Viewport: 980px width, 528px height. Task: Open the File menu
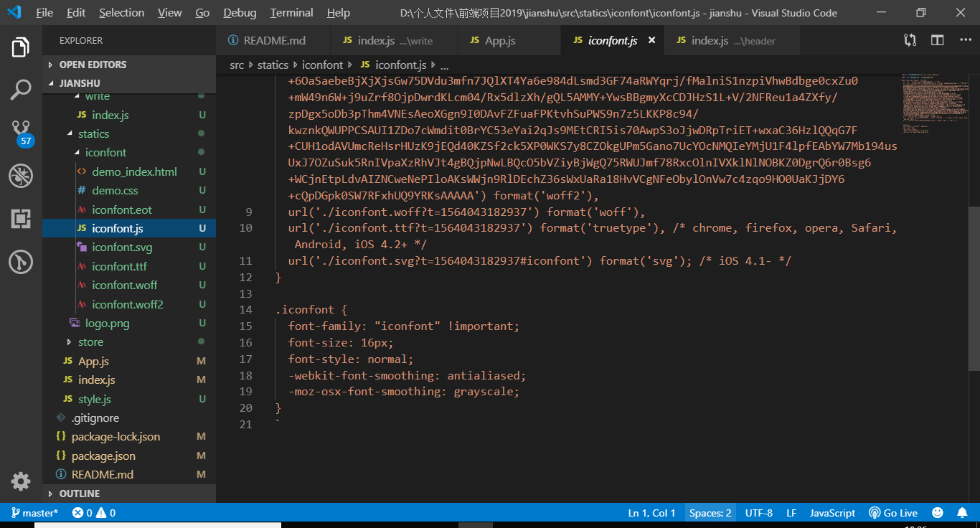44,13
